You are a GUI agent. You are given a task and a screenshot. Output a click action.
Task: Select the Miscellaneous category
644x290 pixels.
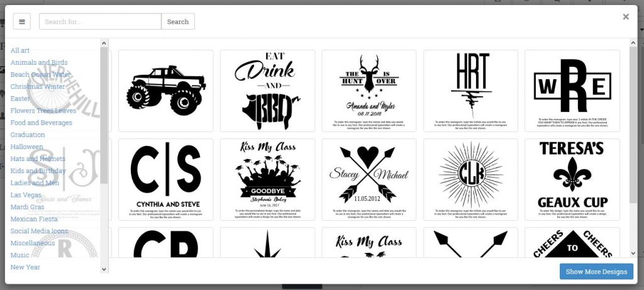33,243
